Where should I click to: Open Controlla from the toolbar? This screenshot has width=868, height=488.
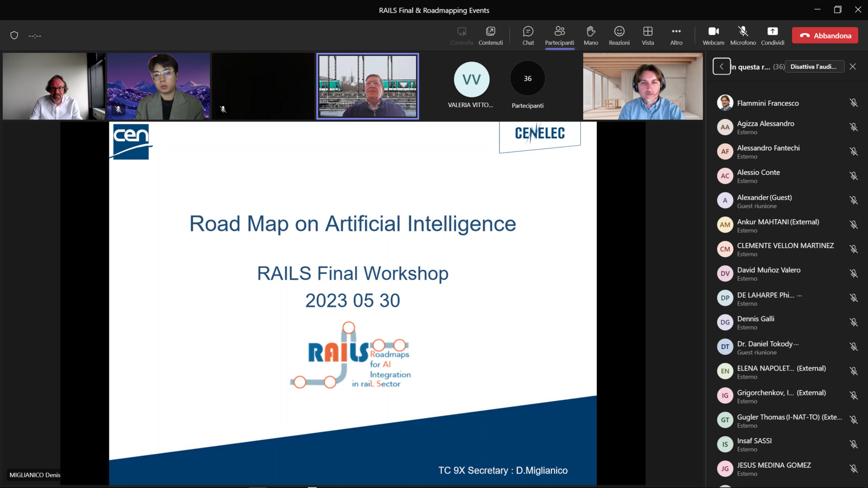point(461,35)
